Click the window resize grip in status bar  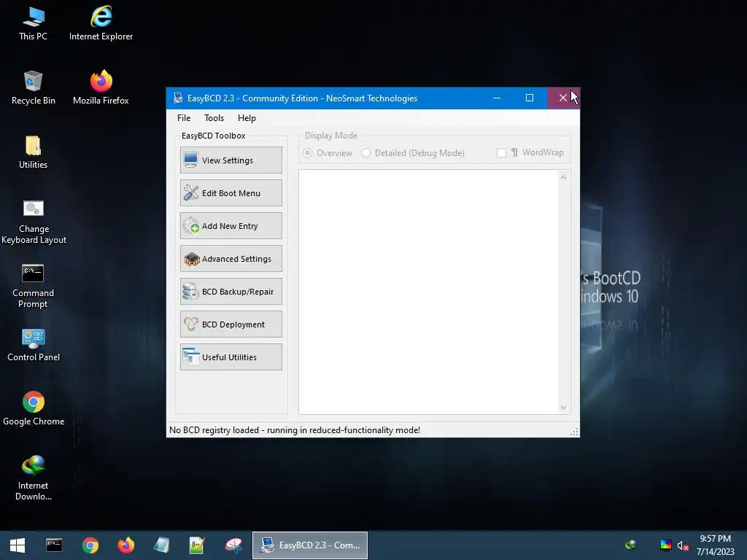(x=574, y=432)
